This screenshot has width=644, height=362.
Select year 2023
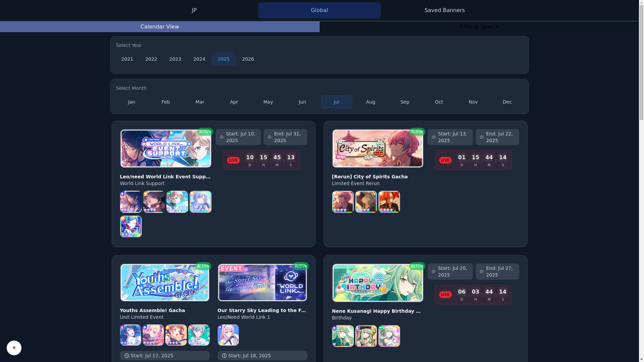175,59
